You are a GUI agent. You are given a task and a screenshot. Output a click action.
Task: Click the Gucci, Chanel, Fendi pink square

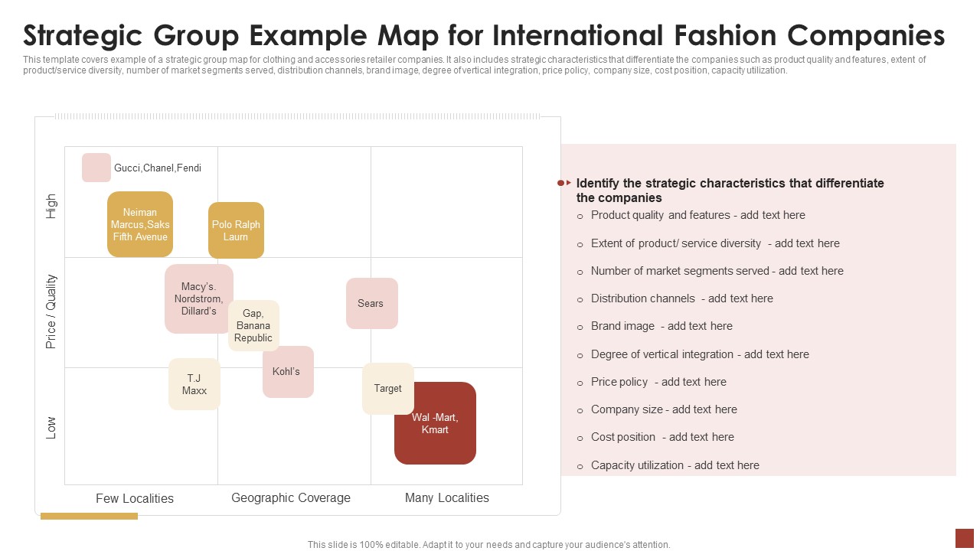point(96,168)
